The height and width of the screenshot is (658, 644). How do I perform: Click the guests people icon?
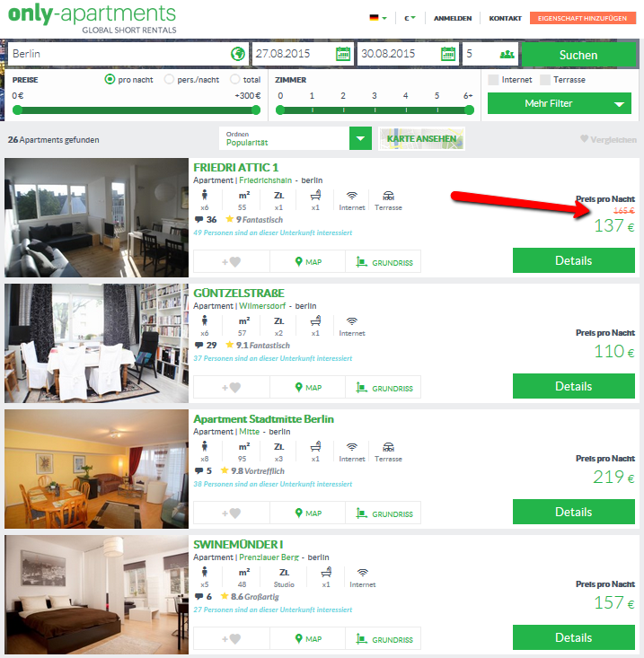coord(507,54)
